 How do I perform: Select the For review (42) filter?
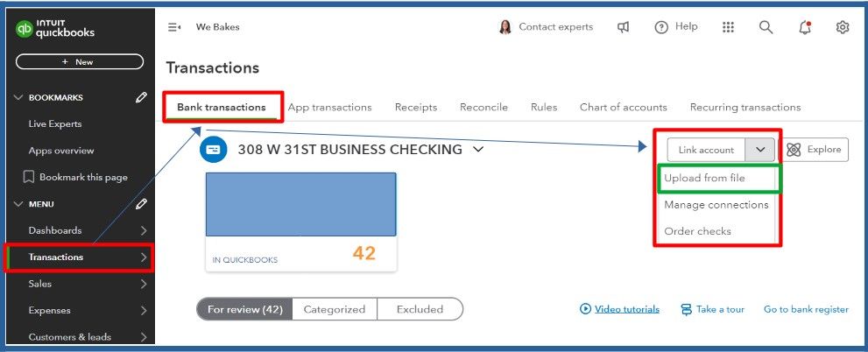tap(244, 309)
